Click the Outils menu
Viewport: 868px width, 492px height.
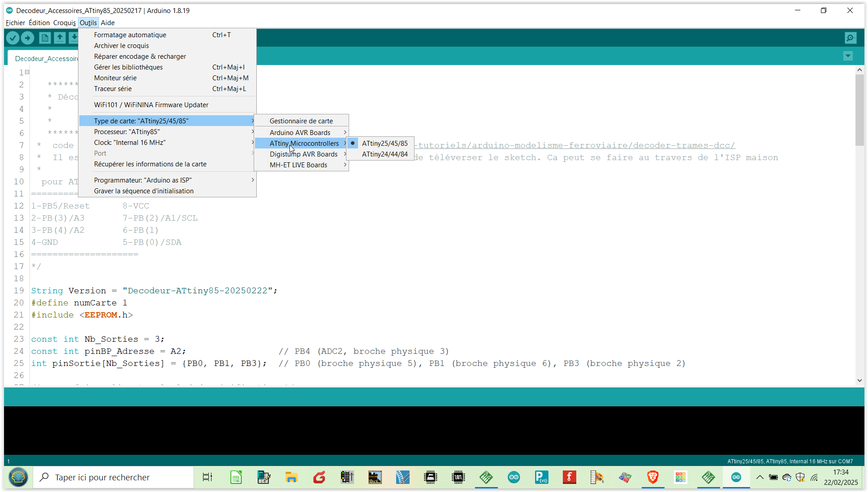(88, 23)
